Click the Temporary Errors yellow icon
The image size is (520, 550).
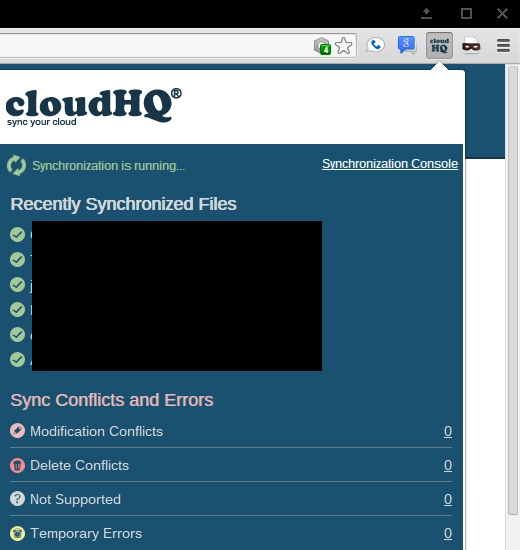tap(17, 533)
